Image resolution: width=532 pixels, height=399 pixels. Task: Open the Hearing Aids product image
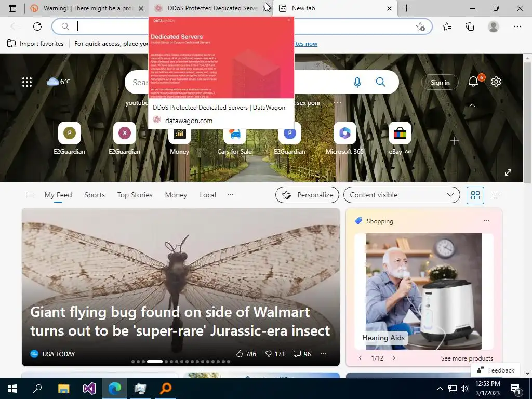coord(424,291)
